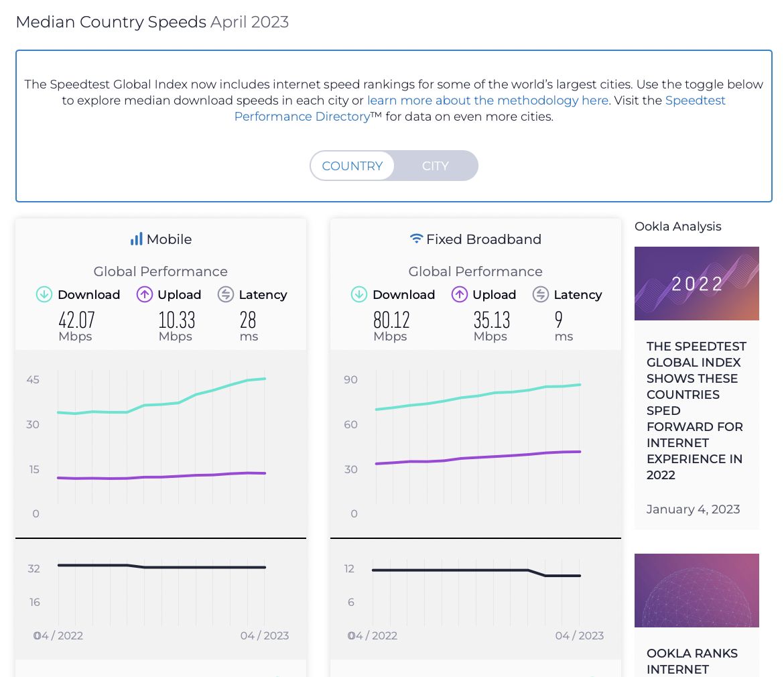This screenshot has width=784, height=677.
Task: Click the Mobile signal bars icon
Action: click(137, 239)
